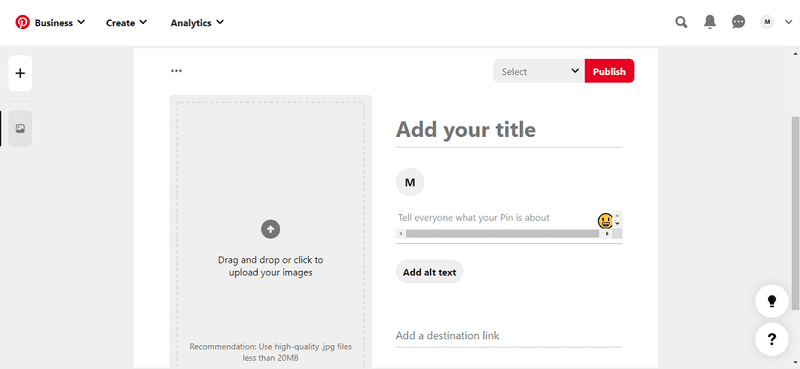Click the Add a destination link field
This screenshot has height=369, width=800.
pos(509,336)
